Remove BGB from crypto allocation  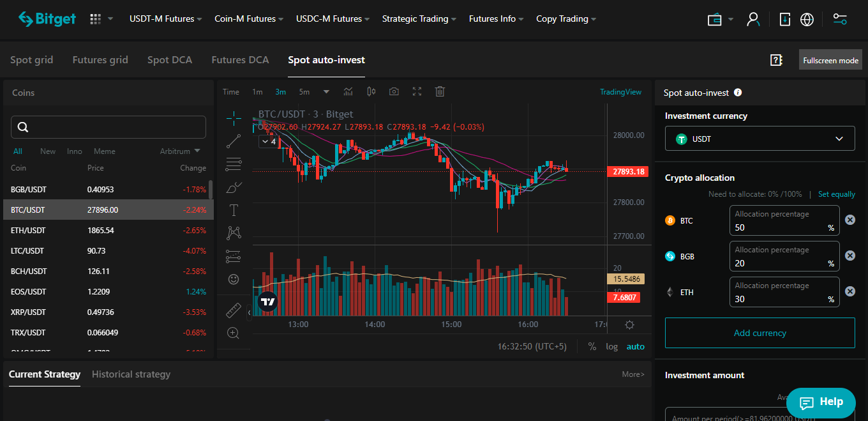[850, 256]
